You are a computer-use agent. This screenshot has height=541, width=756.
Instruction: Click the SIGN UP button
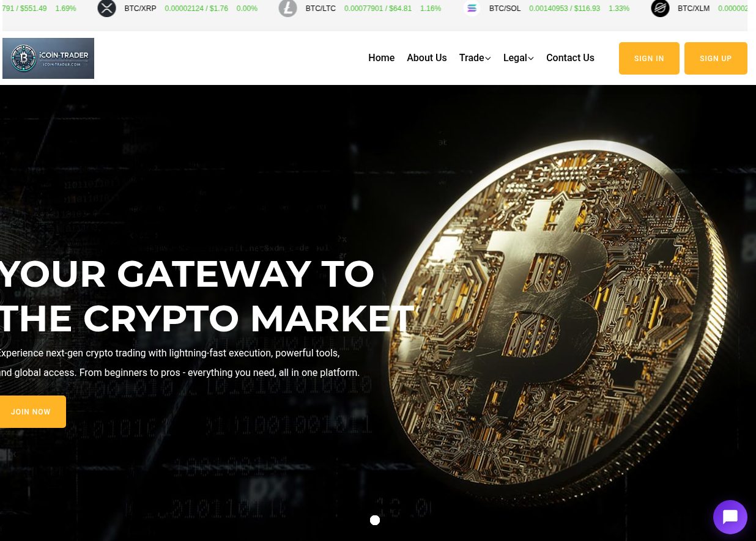(716, 59)
